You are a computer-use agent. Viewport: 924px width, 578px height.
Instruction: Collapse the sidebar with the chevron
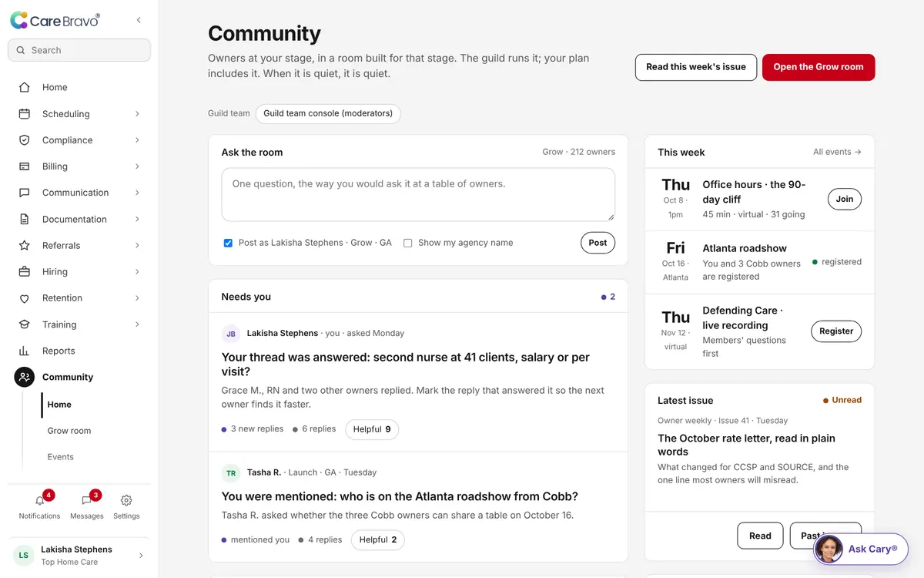139,20
